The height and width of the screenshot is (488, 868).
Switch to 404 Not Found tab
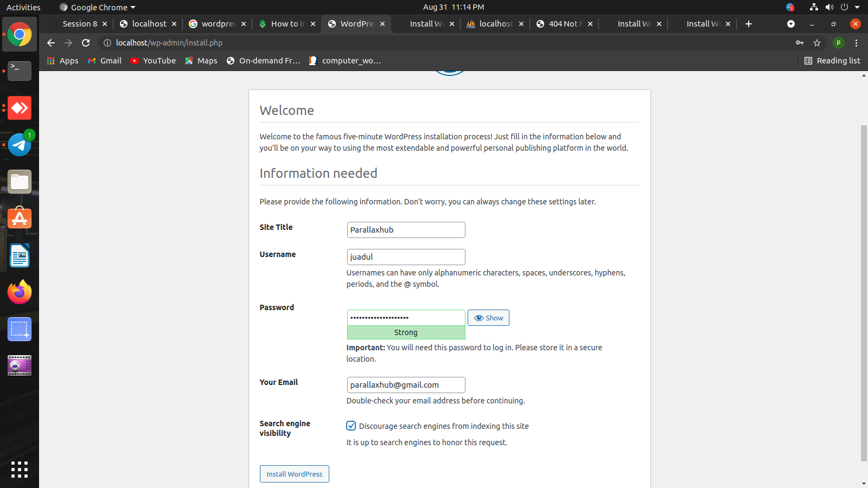(564, 24)
